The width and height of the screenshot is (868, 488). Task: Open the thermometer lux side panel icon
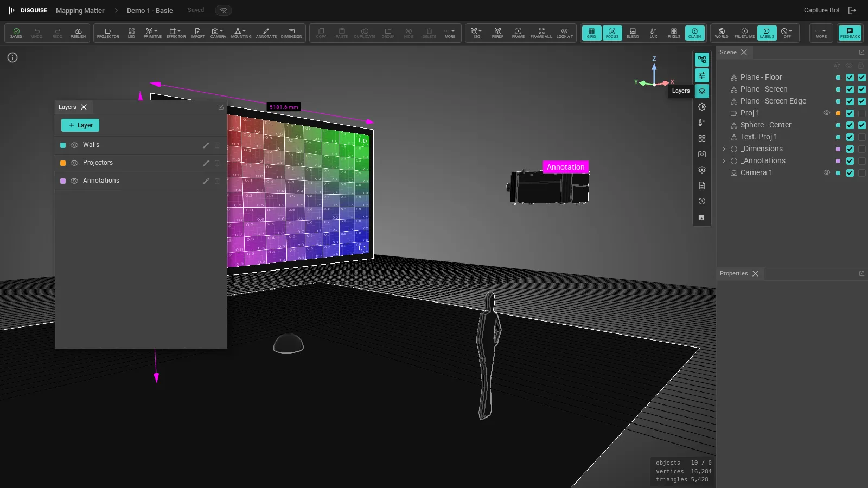[702, 123]
